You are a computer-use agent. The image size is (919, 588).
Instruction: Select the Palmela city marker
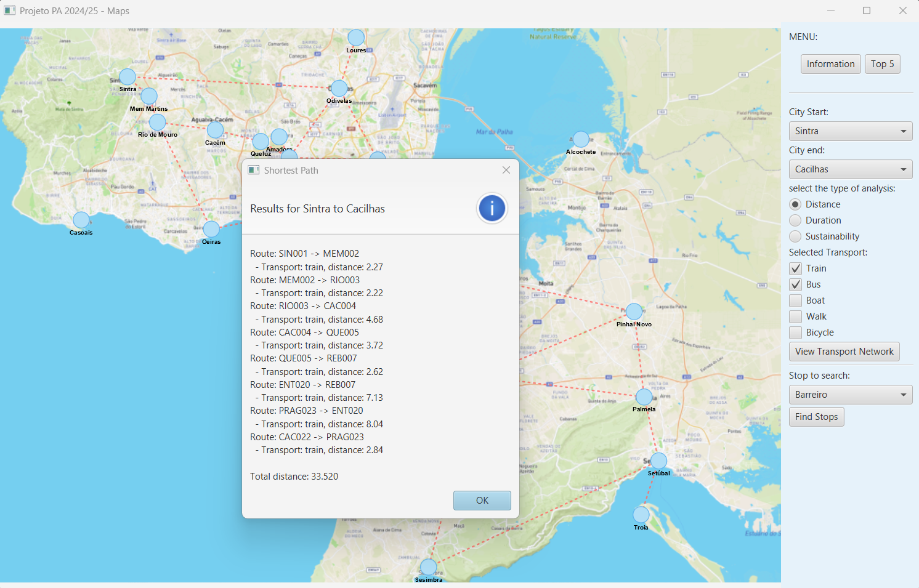point(644,397)
